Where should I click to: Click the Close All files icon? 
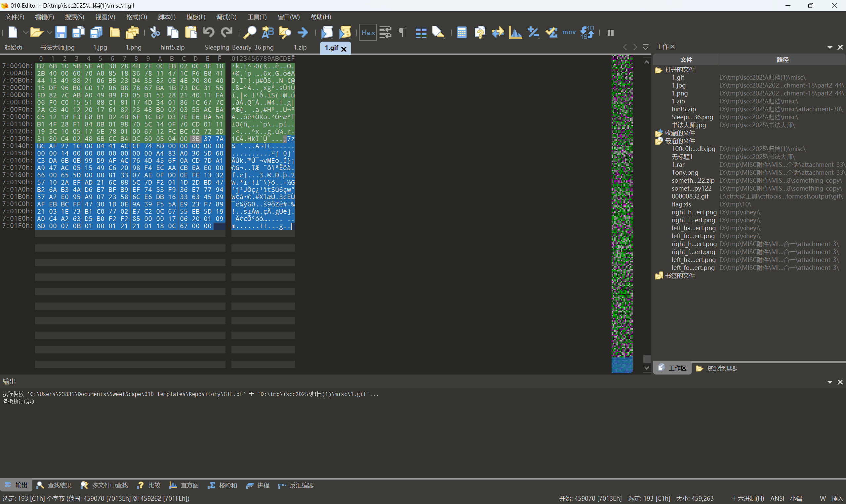pos(132,32)
